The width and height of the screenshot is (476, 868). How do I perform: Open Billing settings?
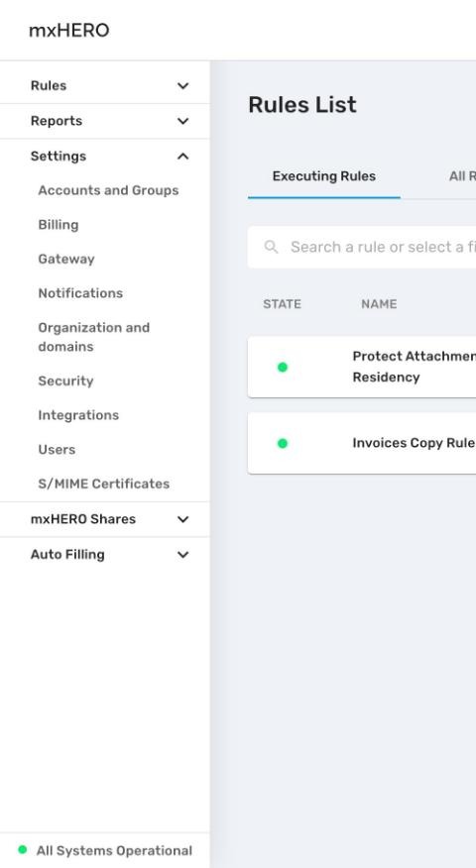click(59, 225)
